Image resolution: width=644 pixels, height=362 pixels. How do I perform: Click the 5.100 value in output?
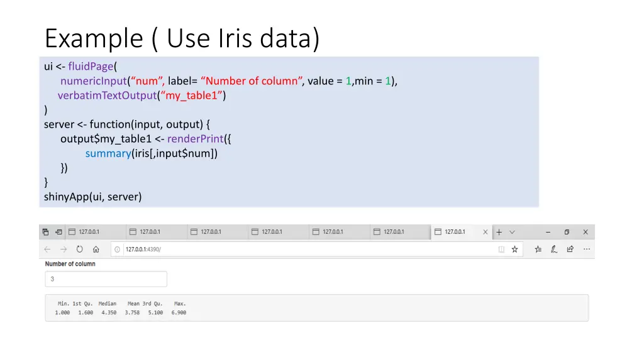[x=156, y=313]
